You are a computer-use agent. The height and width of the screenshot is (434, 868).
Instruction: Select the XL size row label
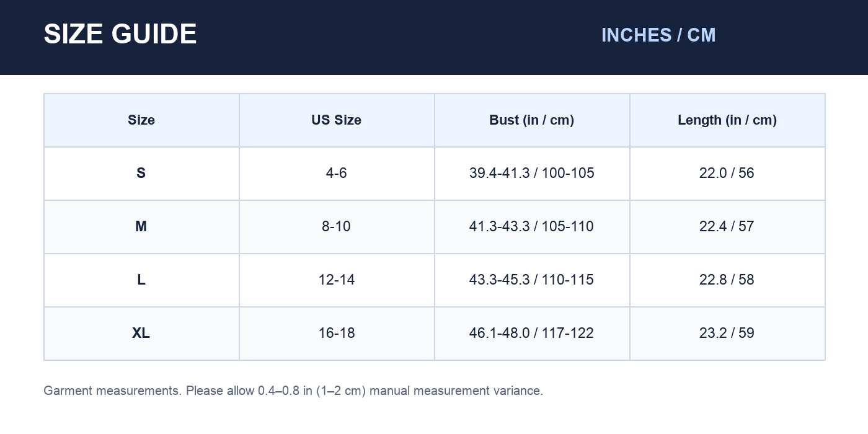[141, 333]
